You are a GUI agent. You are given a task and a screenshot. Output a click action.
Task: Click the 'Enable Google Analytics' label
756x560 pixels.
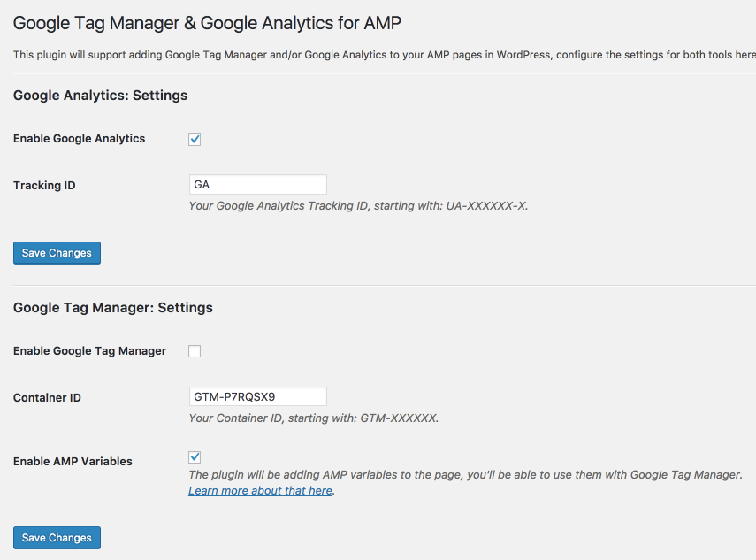(x=79, y=139)
